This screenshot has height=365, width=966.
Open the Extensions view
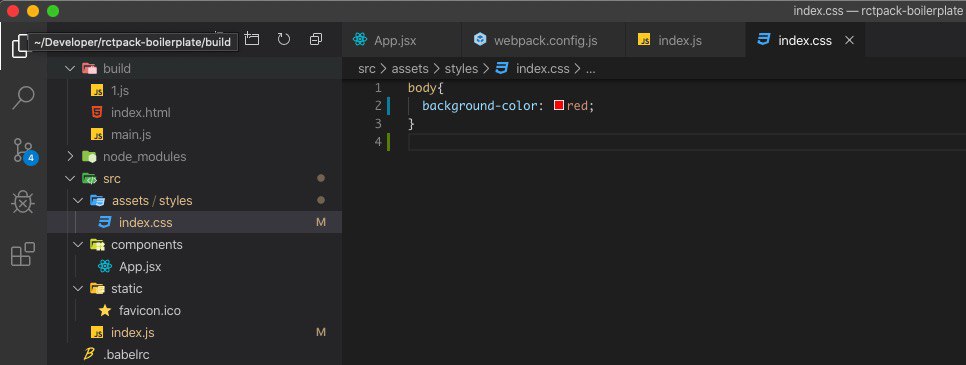pyautogui.click(x=23, y=253)
